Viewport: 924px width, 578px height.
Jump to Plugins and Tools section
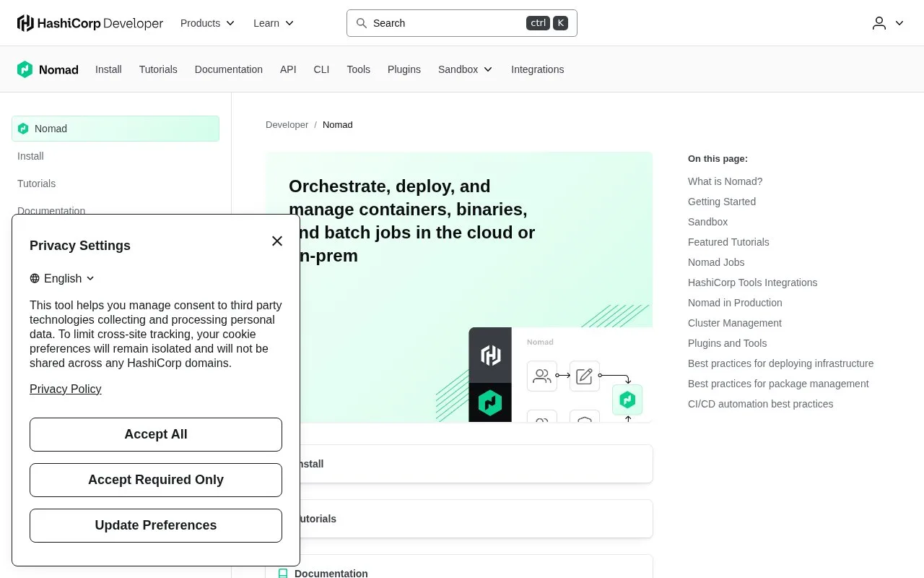click(728, 343)
